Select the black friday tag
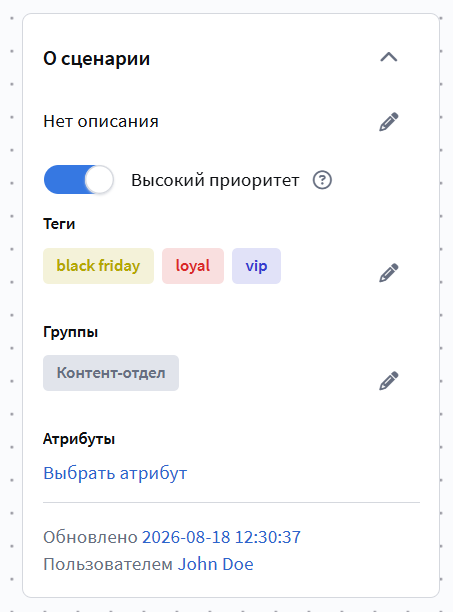Image resolution: width=453 pixels, height=612 pixels. coord(98,266)
